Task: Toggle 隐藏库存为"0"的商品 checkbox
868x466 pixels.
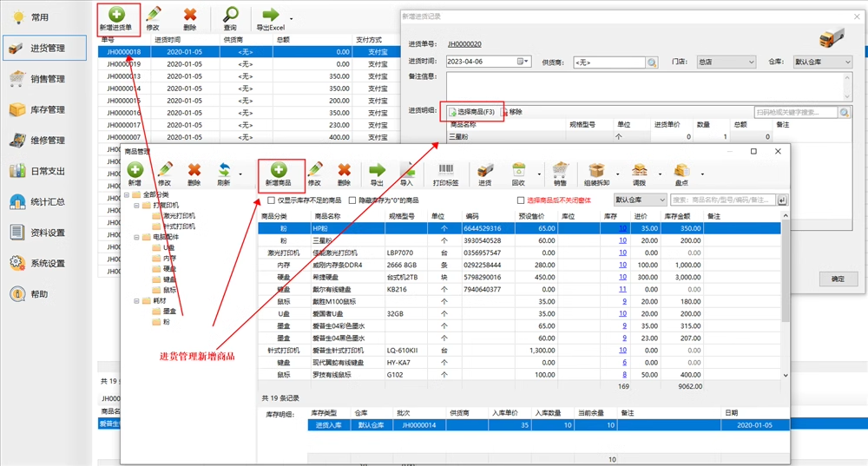Action: point(352,200)
